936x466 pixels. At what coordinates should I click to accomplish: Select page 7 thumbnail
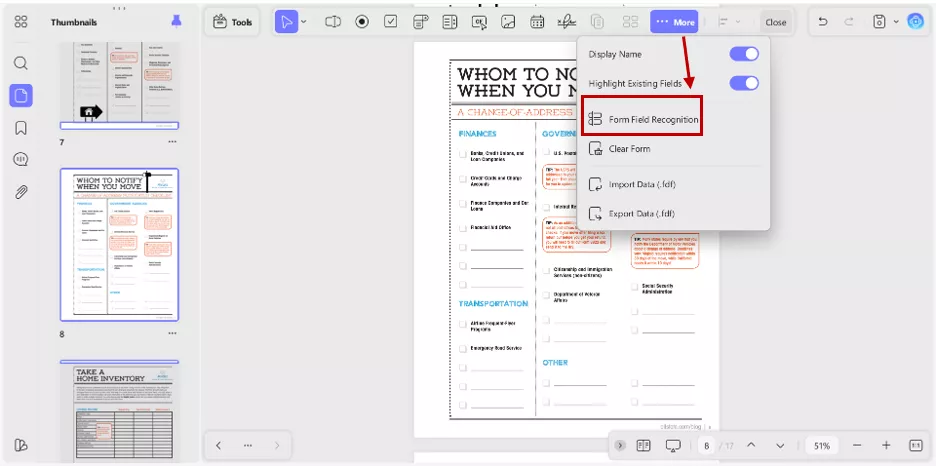click(x=119, y=85)
